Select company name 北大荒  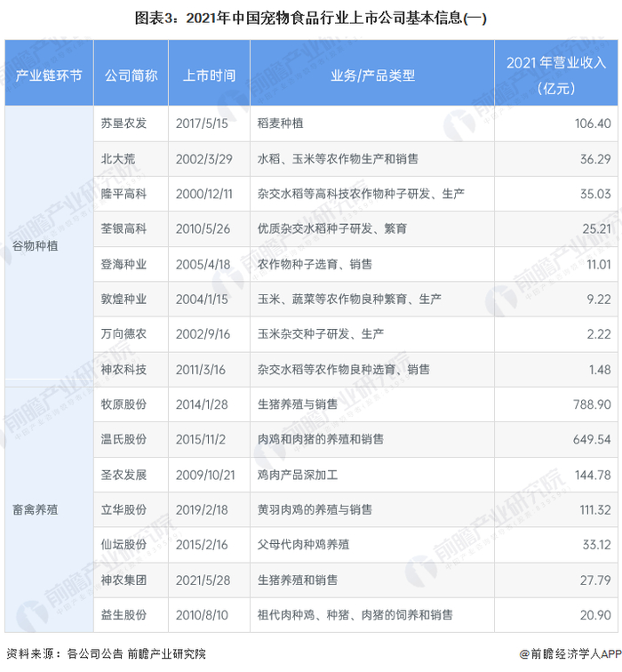[x=118, y=159]
